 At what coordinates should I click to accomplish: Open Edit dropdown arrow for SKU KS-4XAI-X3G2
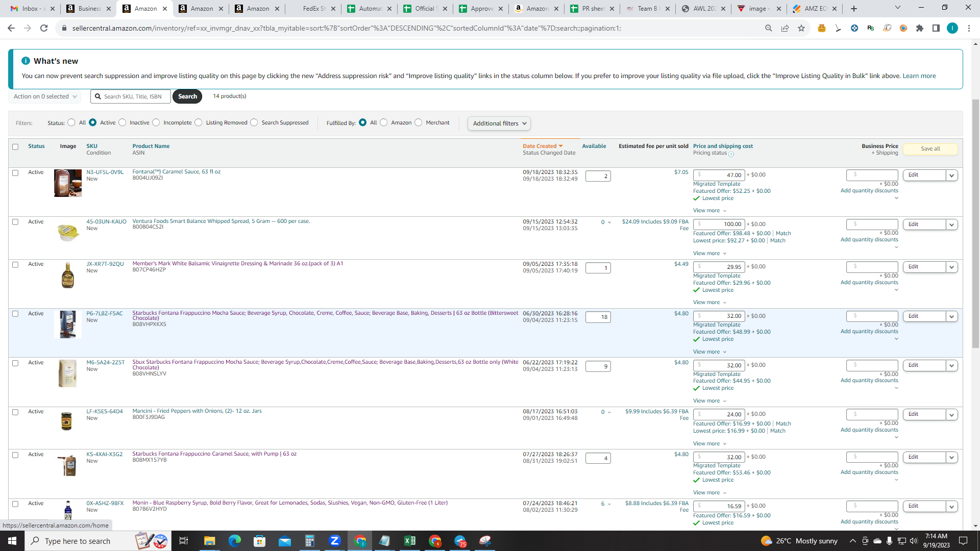(951, 458)
